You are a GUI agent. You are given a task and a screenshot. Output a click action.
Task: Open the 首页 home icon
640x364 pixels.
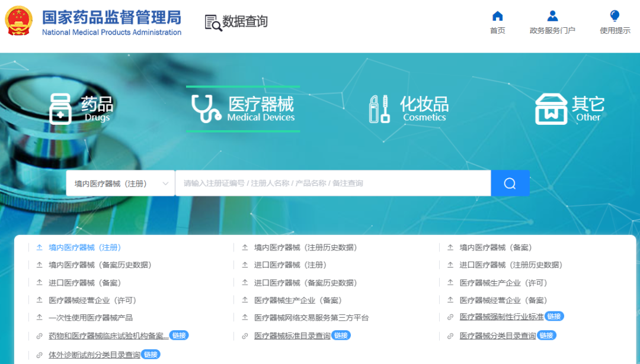pyautogui.click(x=497, y=15)
